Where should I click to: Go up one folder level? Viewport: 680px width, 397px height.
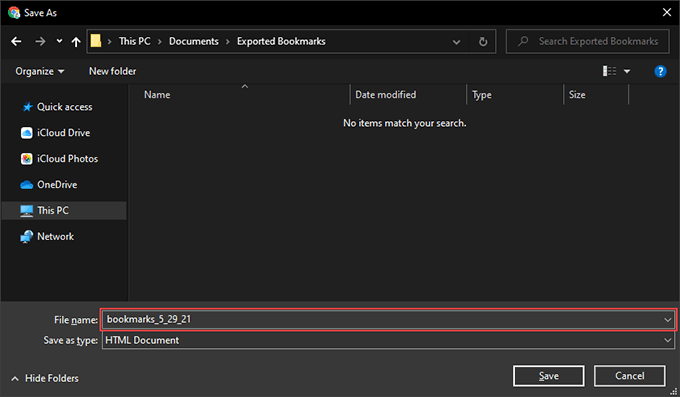pyautogui.click(x=76, y=41)
